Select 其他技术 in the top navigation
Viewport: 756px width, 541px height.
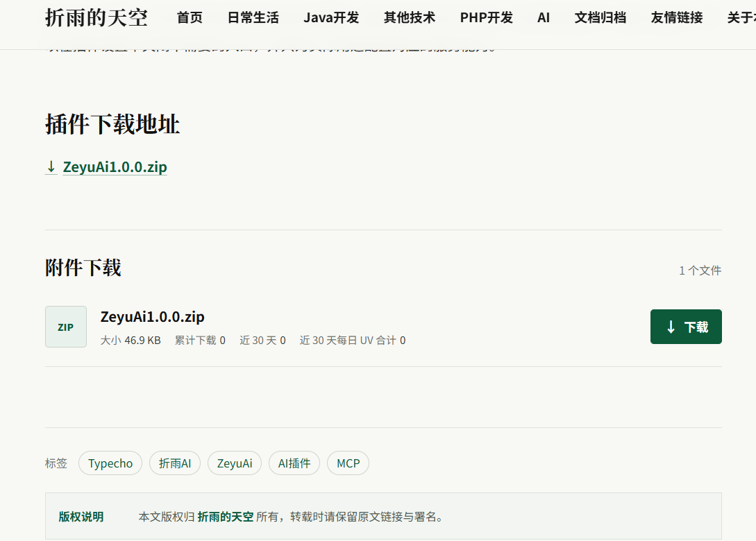tap(410, 18)
